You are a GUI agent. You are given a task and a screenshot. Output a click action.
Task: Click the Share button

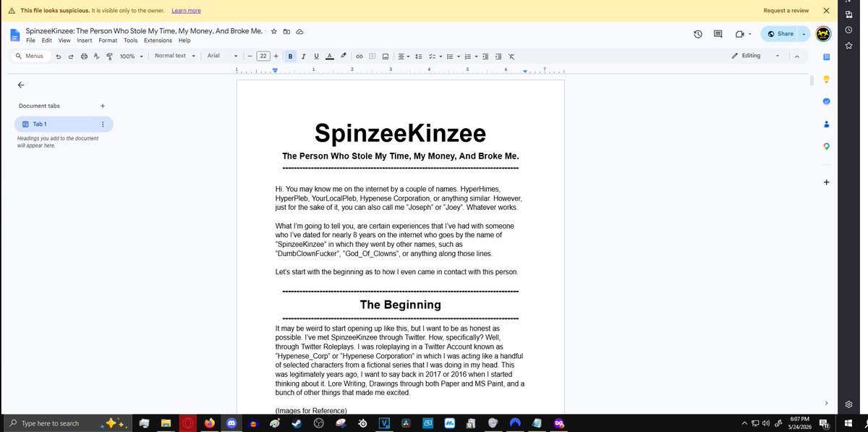click(x=780, y=34)
